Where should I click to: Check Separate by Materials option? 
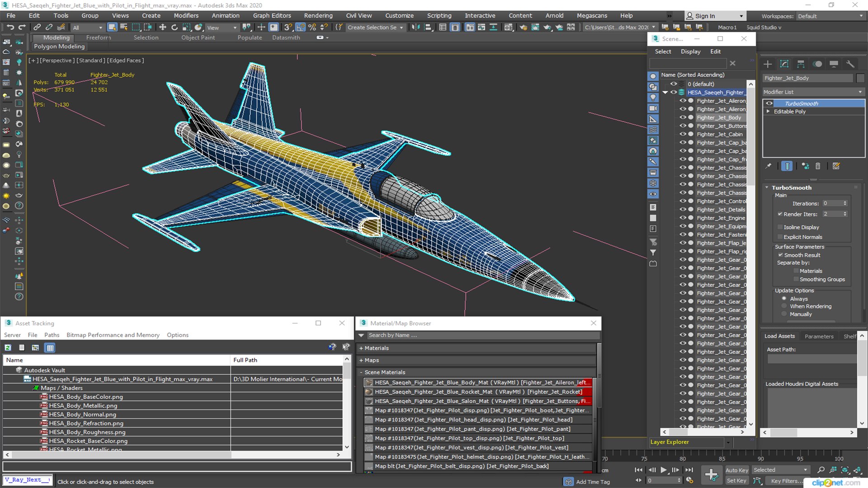[796, 271]
